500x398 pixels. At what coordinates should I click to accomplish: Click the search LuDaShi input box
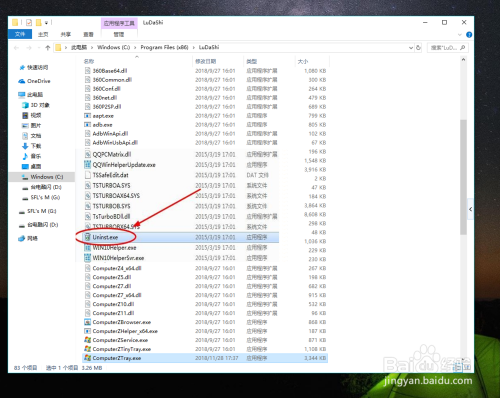(447, 48)
